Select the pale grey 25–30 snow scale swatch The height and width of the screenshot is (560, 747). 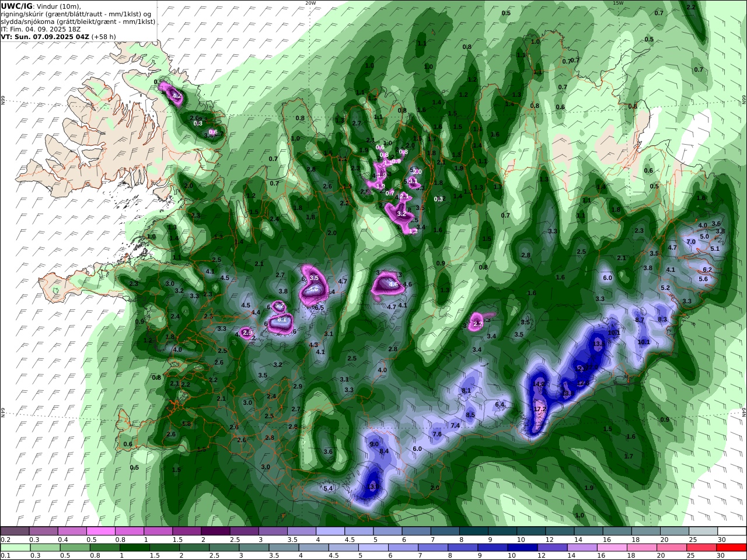pos(703,531)
